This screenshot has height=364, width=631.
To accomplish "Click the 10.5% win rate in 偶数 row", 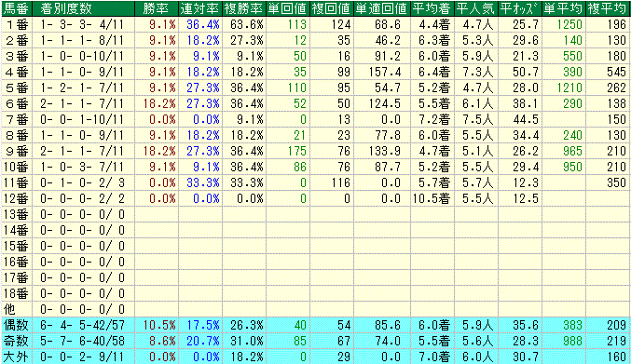I will 159,325.
